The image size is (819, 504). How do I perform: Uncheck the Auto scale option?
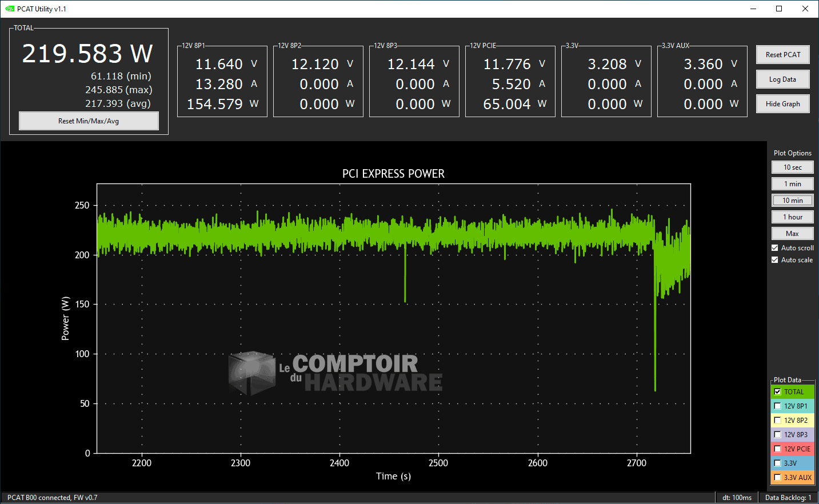775,260
